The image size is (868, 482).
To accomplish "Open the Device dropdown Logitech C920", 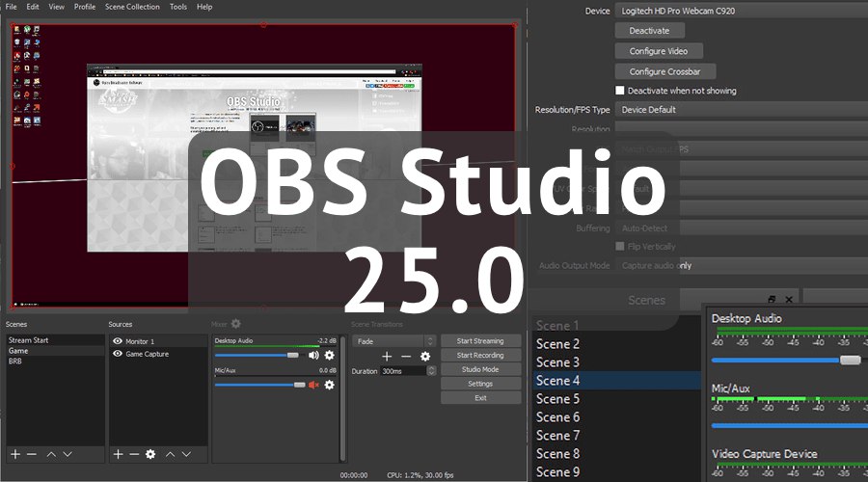I will (x=742, y=11).
